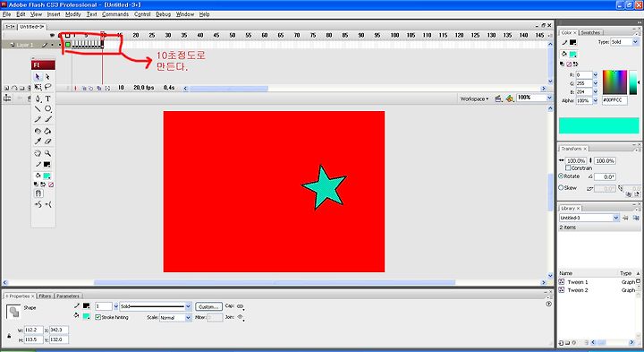
Task: Choose the Rotate radio button
Action: coord(561,176)
